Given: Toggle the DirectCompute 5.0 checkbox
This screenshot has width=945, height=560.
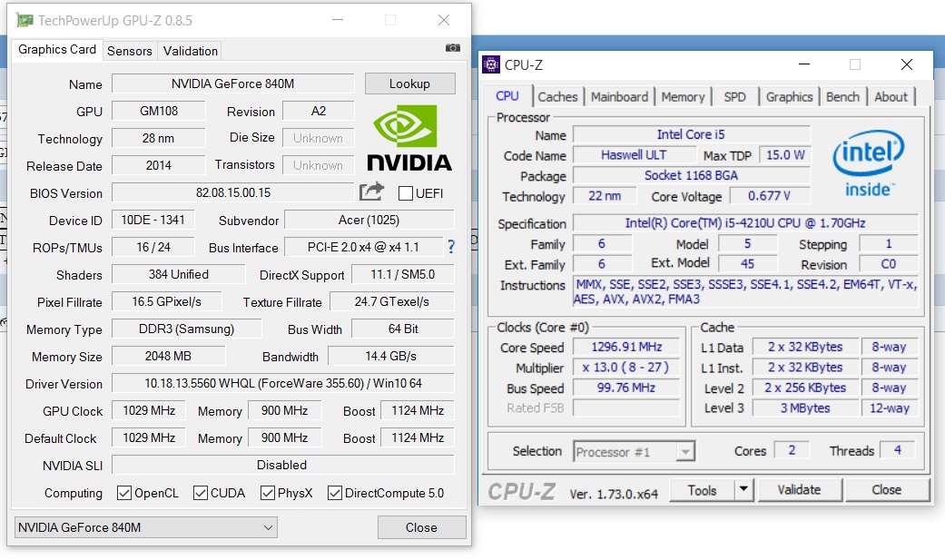Looking at the screenshot, I should pos(334,493).
